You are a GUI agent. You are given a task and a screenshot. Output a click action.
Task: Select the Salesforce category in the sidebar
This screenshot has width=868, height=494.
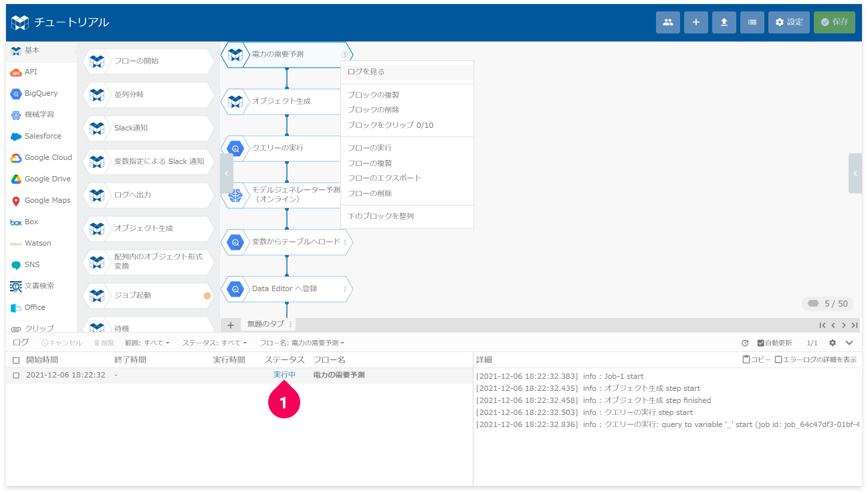[x=41, y=136]
